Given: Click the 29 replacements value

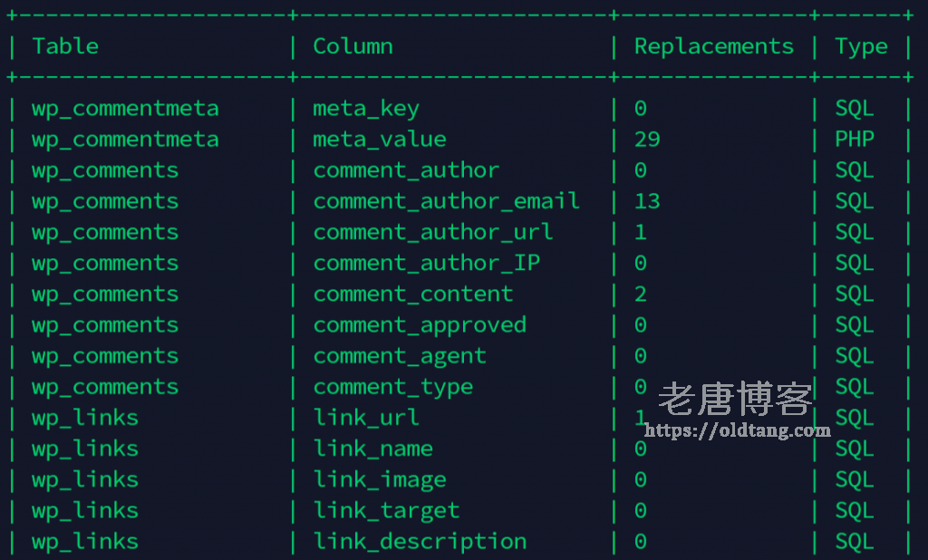Looking at the screenshot, I should pyautogui.click(x=647, y=140).
